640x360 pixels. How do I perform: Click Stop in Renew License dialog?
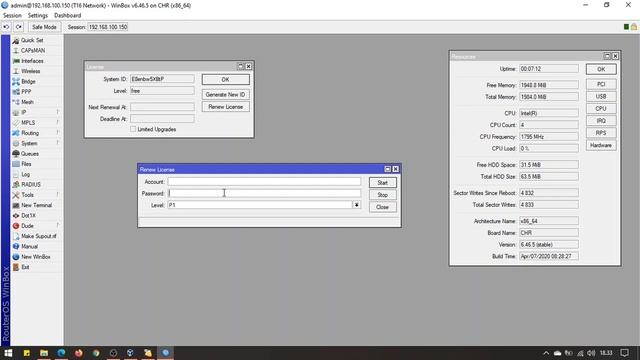(382, 195)
